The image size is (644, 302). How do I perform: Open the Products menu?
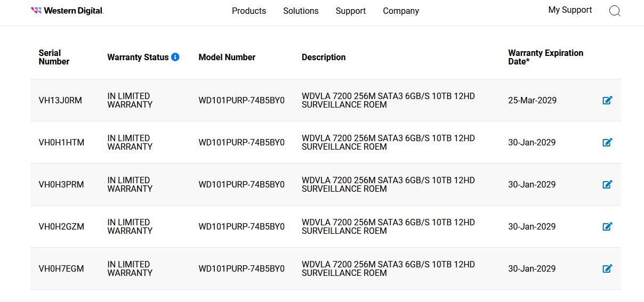pyautogui.click(x=249, y=11)
